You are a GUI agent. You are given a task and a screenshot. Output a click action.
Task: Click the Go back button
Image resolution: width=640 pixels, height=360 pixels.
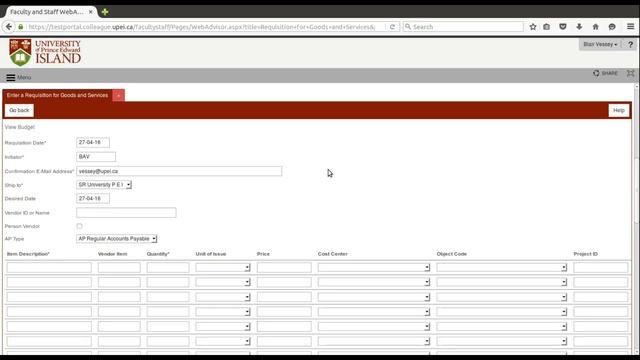[x=19, y=110]
